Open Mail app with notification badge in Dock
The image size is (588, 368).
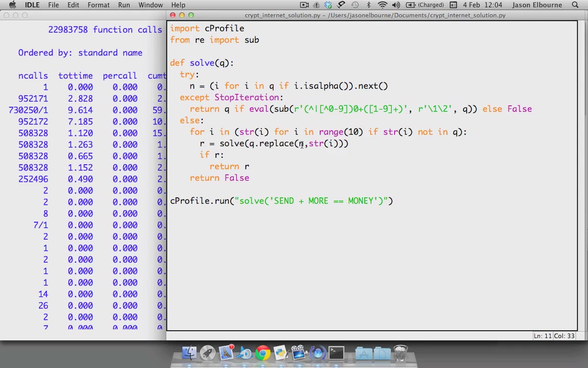226,353
